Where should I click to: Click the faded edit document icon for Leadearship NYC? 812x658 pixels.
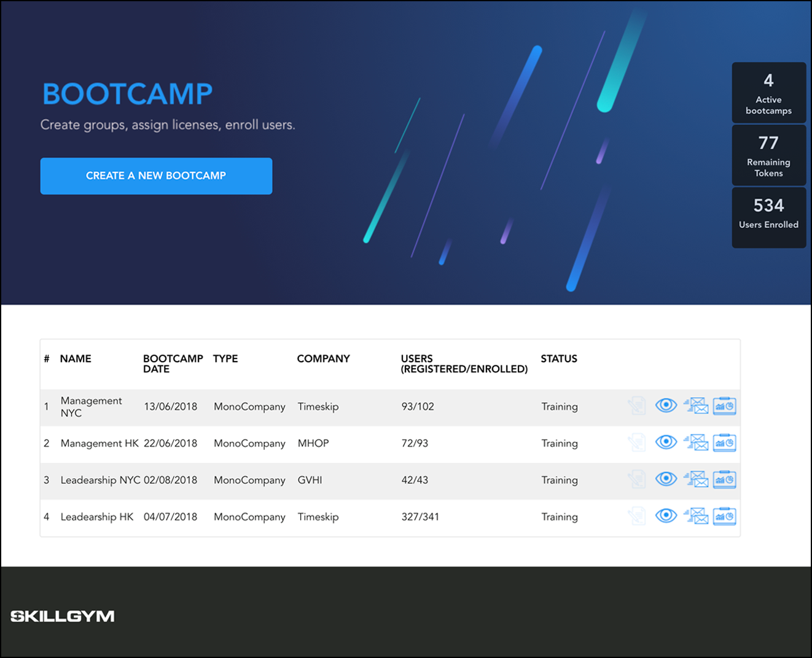tap(637, 479)
